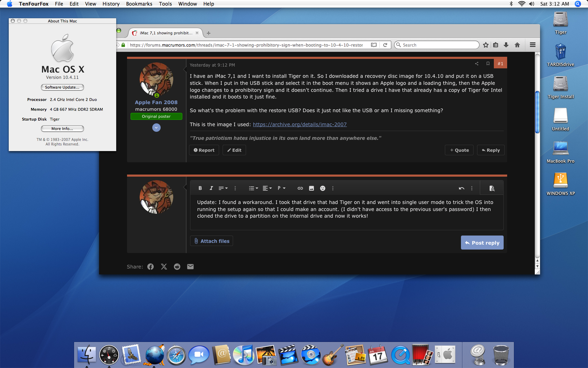Open the smilies picker in the editor
Viewport: 588px width, 368px height.
click(x=323, y=188)
